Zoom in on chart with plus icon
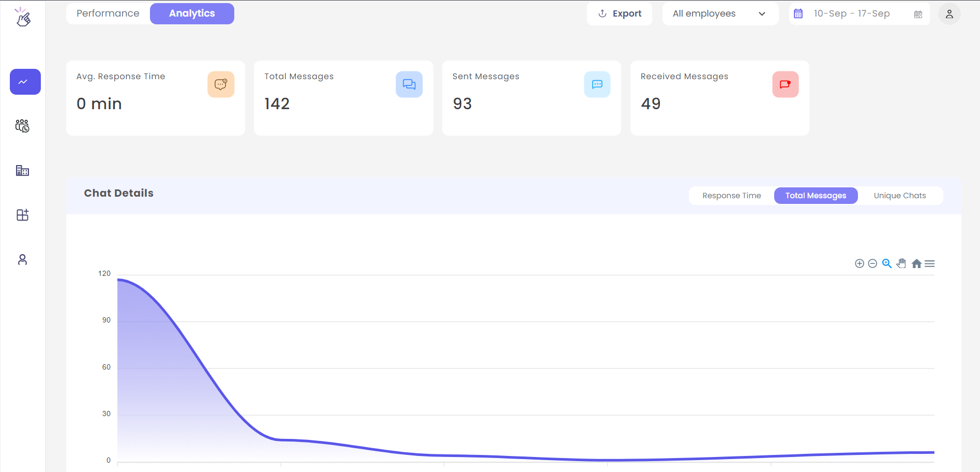This screenshot has width=980, height=472. (x=860, y=263)
